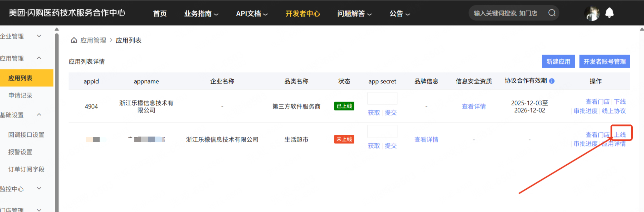This screenshot has width=644, height=212.
Task: Open notifications bell icon
Action: [609, 13]
